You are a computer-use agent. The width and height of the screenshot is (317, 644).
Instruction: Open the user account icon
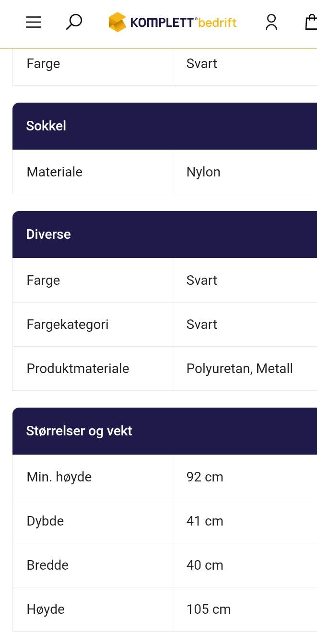[x=271, y=22]
